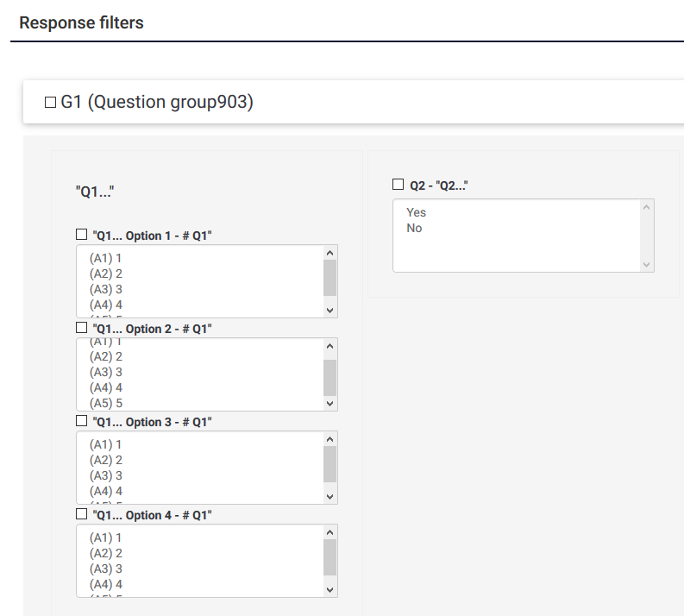
Task: Click the Option 1 list scroll-up arrow
Action: [329, 254]
